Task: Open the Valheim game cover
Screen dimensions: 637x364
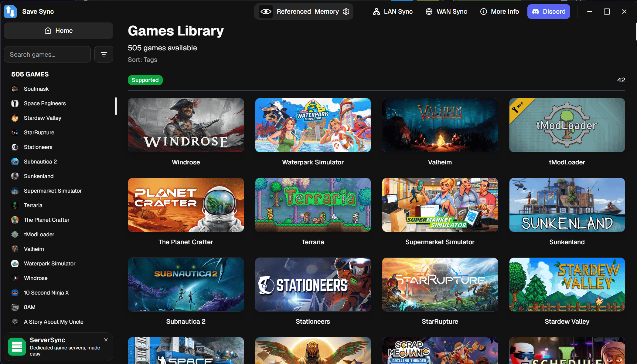Action: tap(440, 125)
